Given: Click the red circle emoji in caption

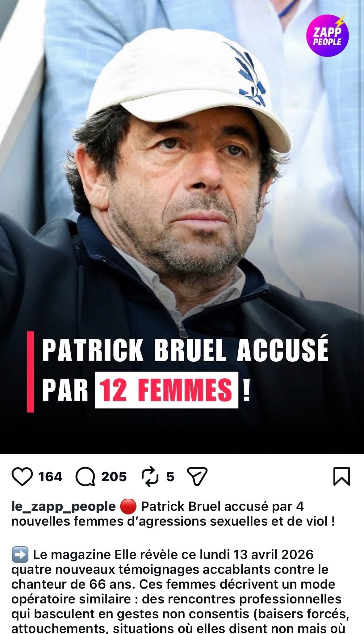Looking at the screenshot, I should 128,507.
